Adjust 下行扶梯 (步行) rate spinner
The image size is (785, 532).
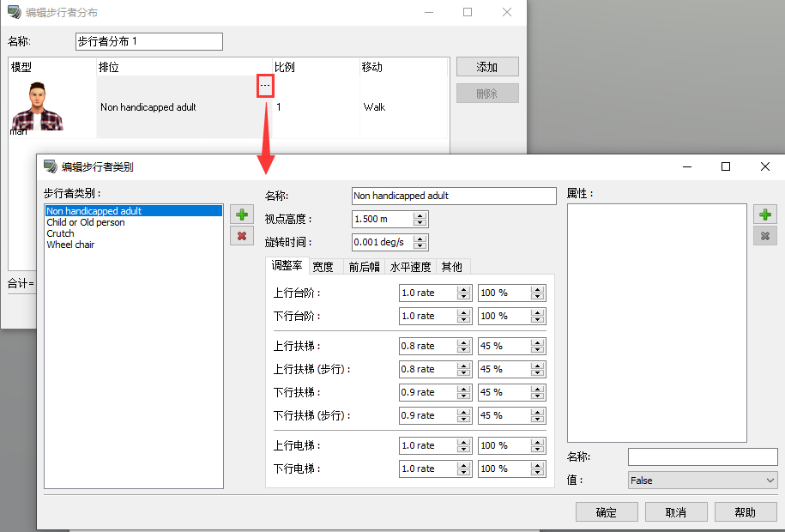tap(463, 415)
